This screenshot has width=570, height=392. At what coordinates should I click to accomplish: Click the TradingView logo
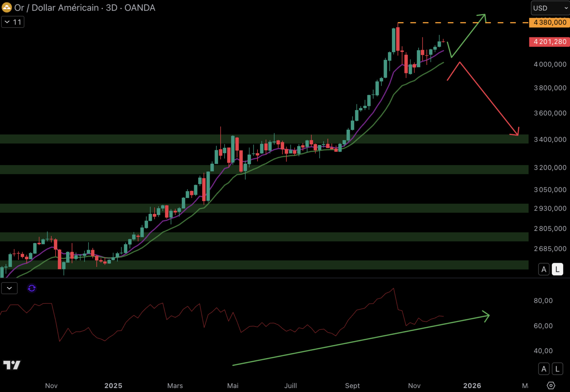tap(12, 365)
